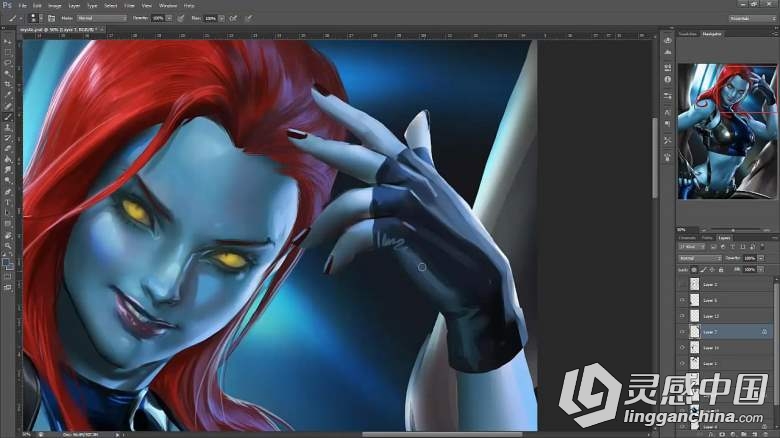Select the Paint Bucket tool
The height and width of the screenshot is (438, 780).
[x=7, y=159]
